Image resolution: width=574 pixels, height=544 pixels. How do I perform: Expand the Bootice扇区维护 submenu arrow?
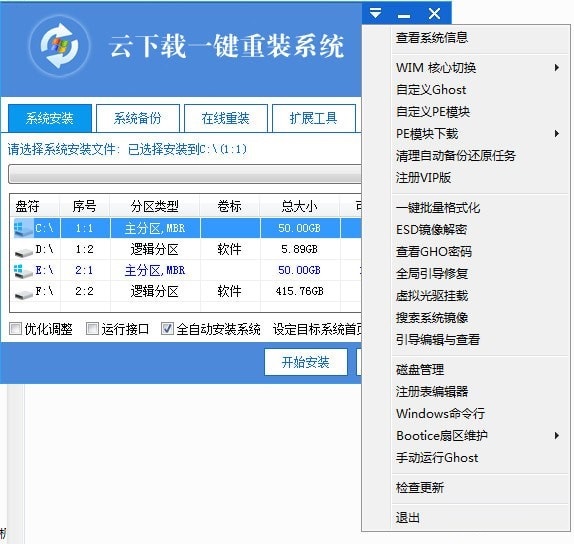click(x=556, y=435)
